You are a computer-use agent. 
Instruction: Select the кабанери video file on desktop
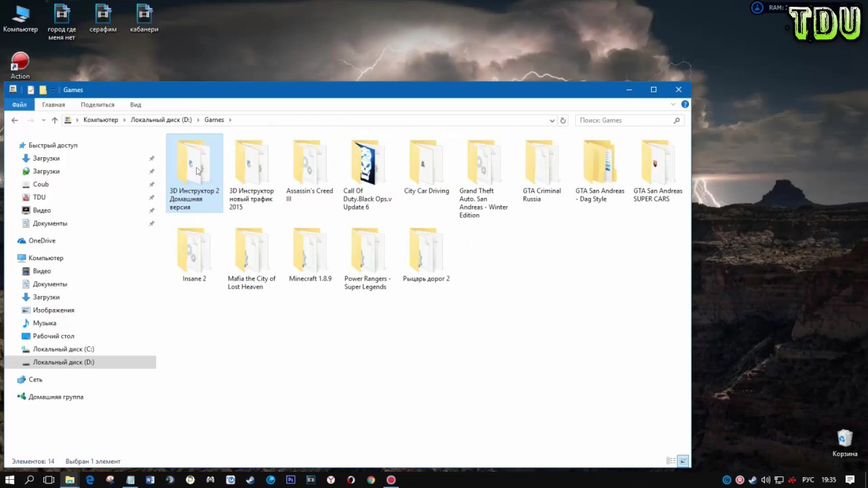[x=144, y=19]
